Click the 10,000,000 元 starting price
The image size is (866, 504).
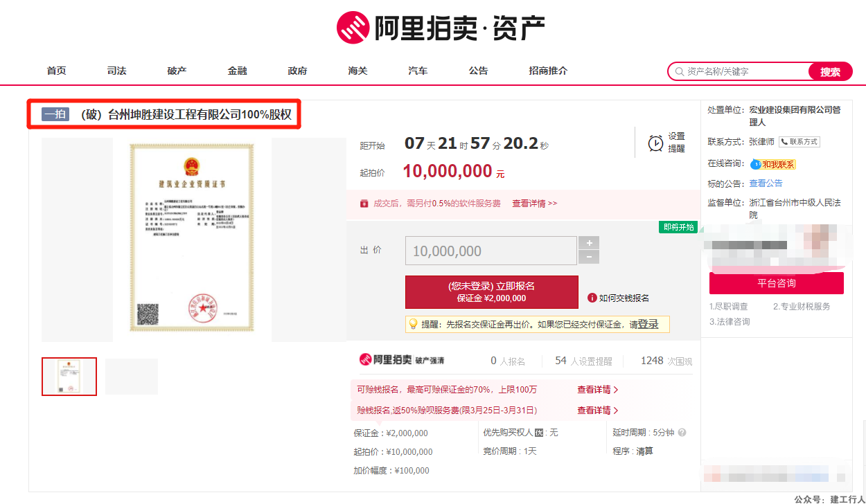454,171
